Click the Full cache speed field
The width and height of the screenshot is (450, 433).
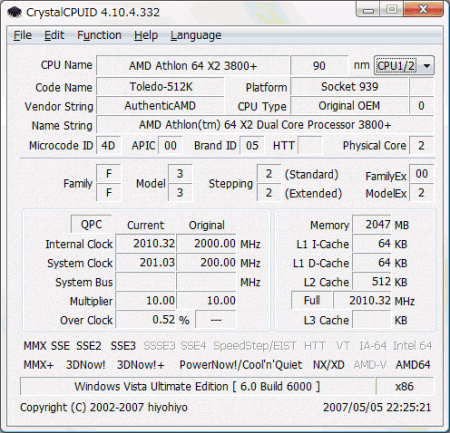click(312, 300)
